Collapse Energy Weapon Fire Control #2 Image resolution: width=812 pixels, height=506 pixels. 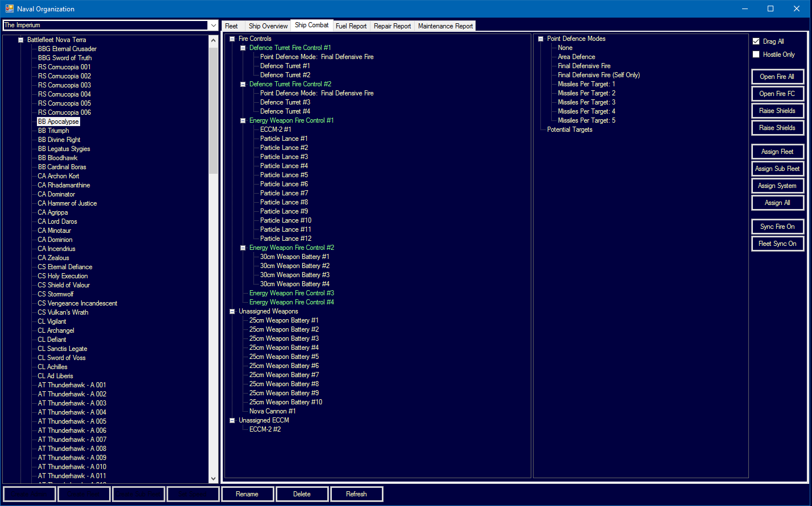click(243, 248)
